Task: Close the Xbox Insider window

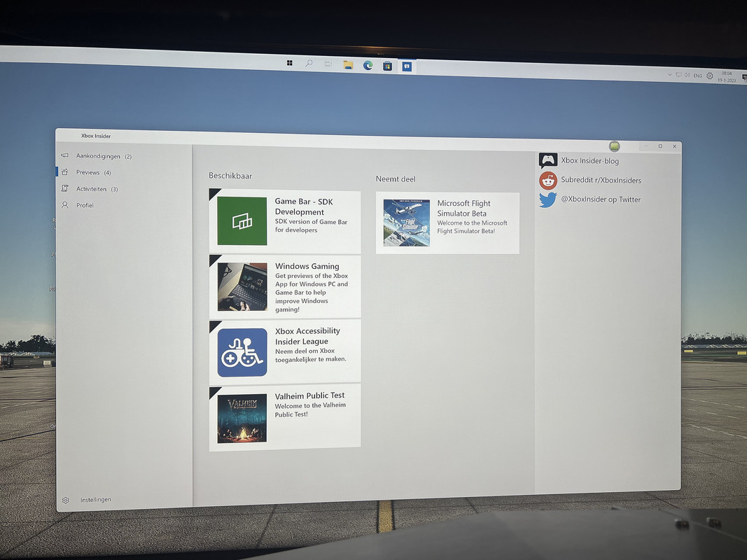Action: (675, 147)
